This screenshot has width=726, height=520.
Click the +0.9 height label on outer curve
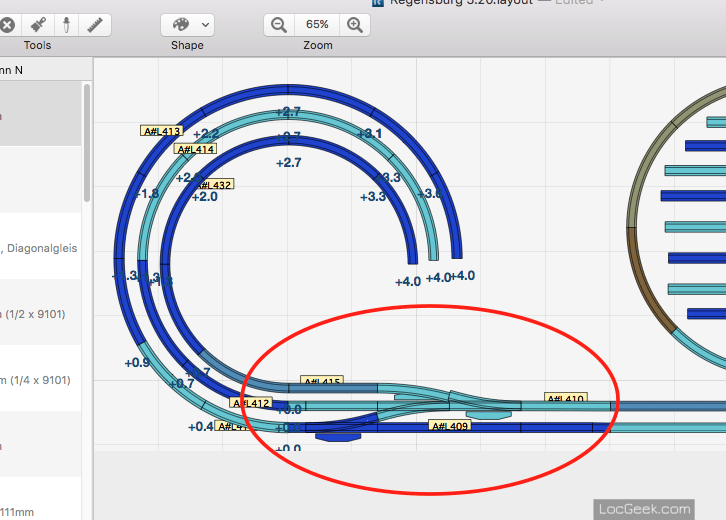tap(137, 363)
